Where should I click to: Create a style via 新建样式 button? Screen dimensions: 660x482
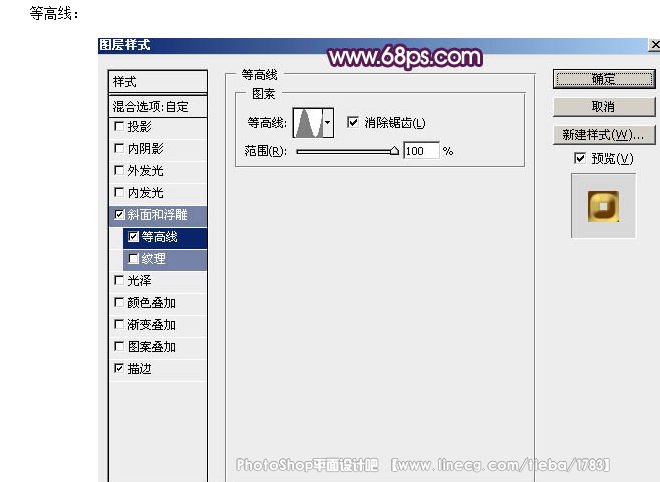click(604, 135)
